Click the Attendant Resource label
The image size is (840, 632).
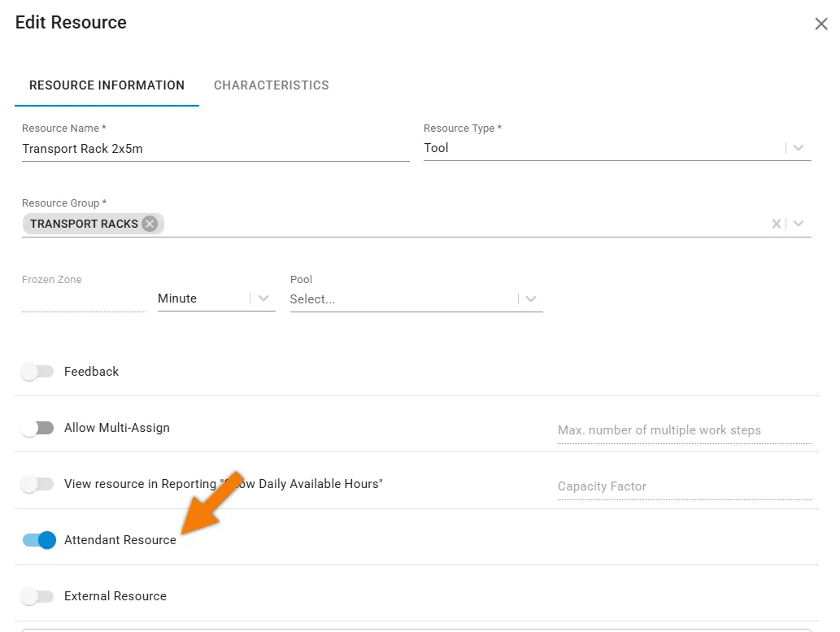120,540
